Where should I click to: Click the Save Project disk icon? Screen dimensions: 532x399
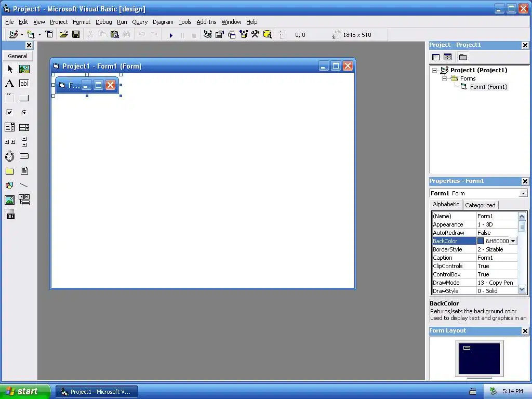76,35
